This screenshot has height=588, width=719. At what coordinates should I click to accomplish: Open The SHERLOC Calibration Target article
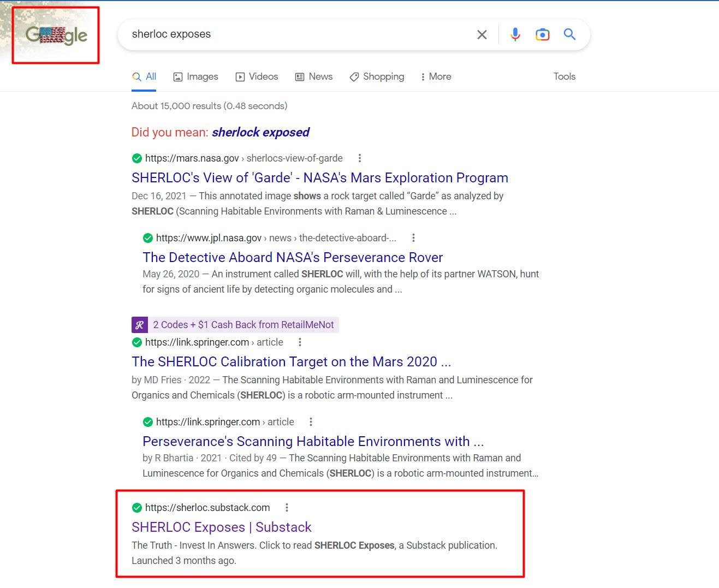coord(291,362)
